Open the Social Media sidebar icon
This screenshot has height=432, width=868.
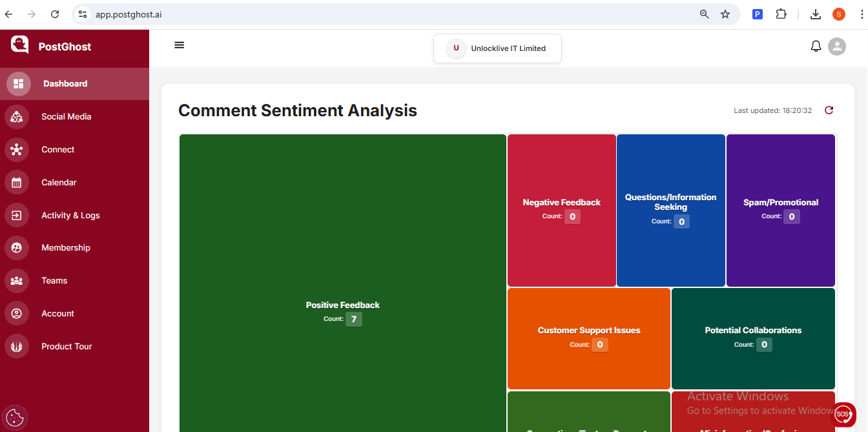(x=17, y=117)
